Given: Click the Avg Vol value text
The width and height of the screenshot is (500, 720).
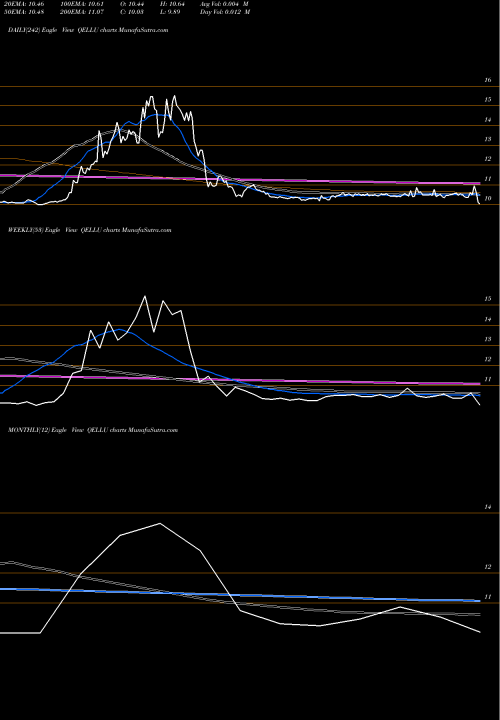Looking at the screenshot, I should click(225, 4).
